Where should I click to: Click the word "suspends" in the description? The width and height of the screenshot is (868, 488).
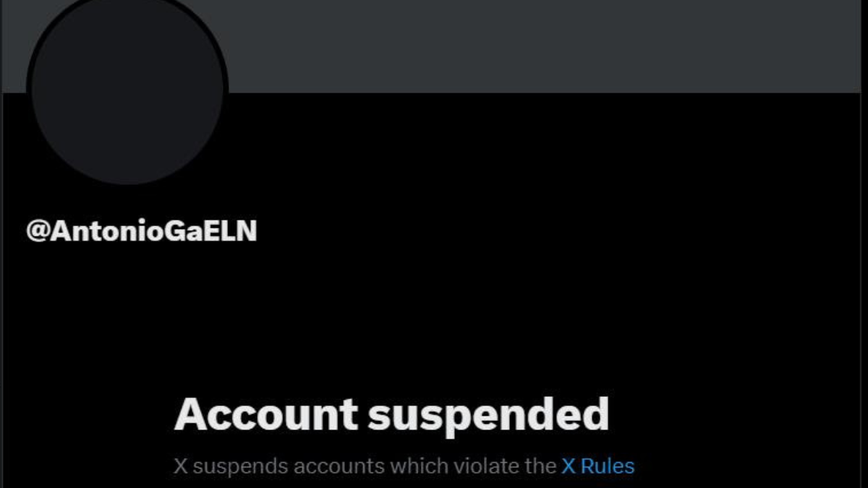tap(239, 466)
